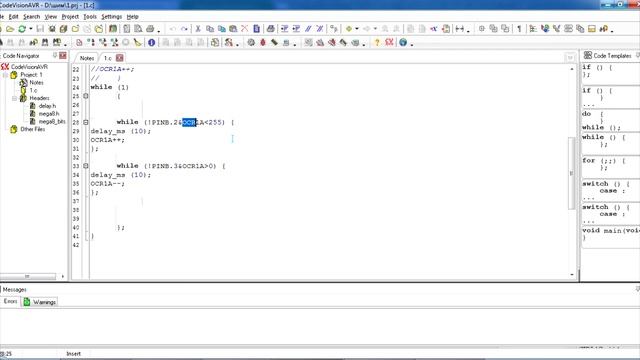Image resolution: width=640 pixels, height=360 pixels.
Task: Click the paragraph mark icon
Action: pyautogui.click(x=519, y=29)
